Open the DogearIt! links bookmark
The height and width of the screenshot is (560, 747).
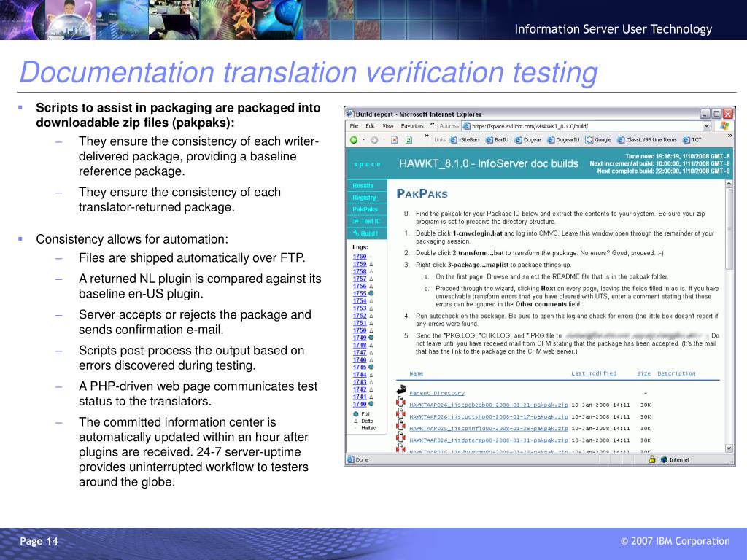tap(563, 140)
